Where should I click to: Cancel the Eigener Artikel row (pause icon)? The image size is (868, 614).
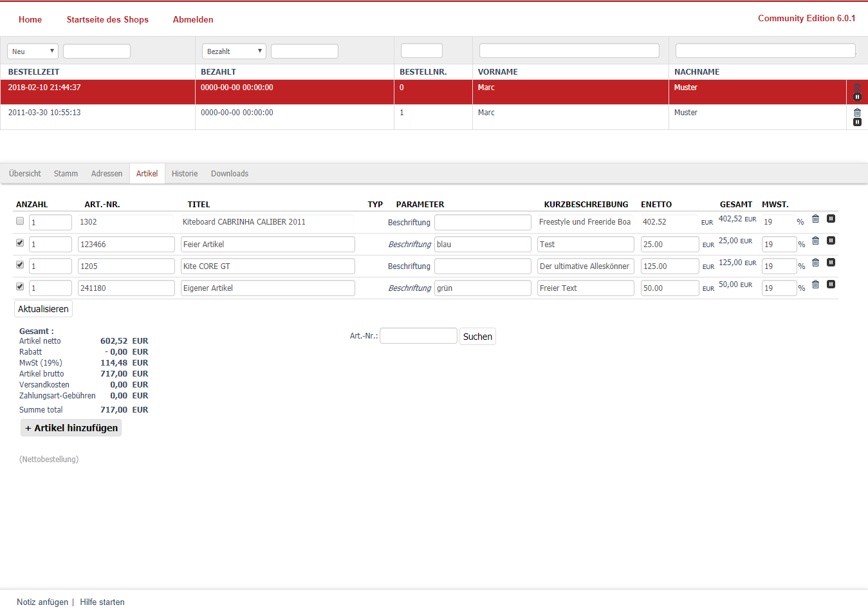point(831,284)
